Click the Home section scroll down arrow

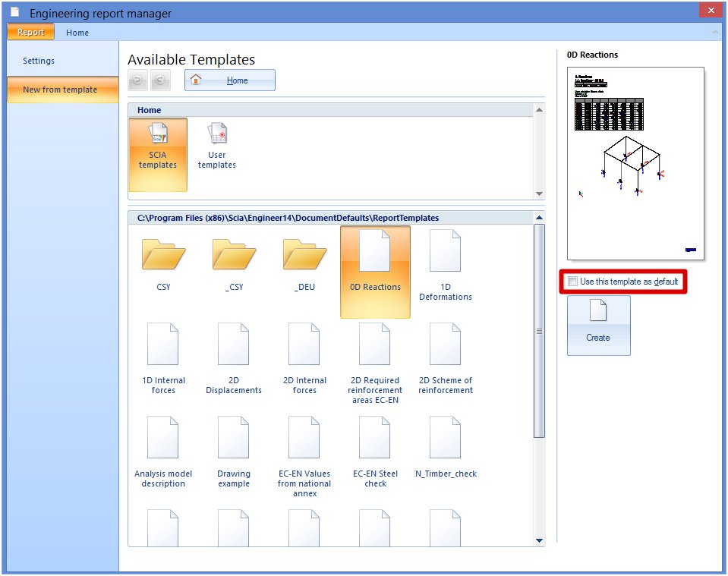tap(539, 194)
